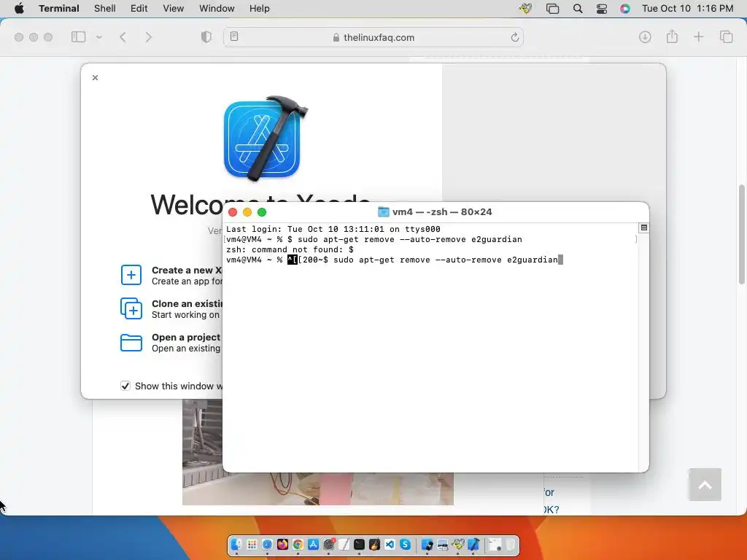Reload the Safari page

click(514, 37)
